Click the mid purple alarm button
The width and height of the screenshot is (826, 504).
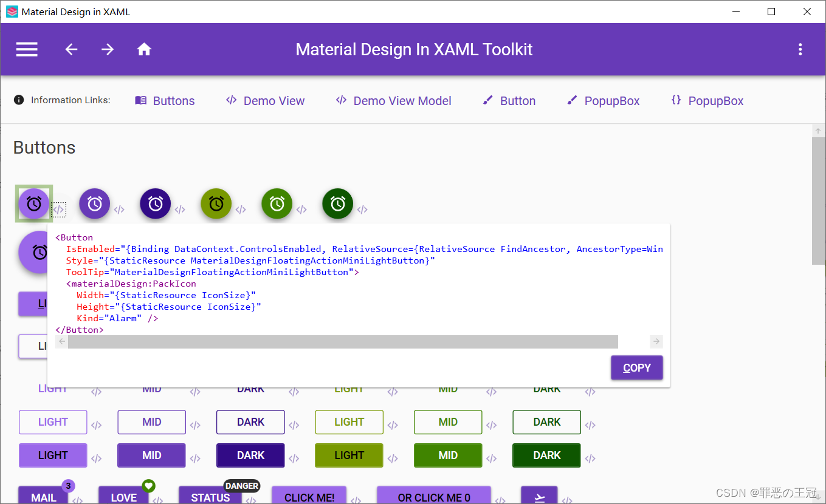(95, 203)
